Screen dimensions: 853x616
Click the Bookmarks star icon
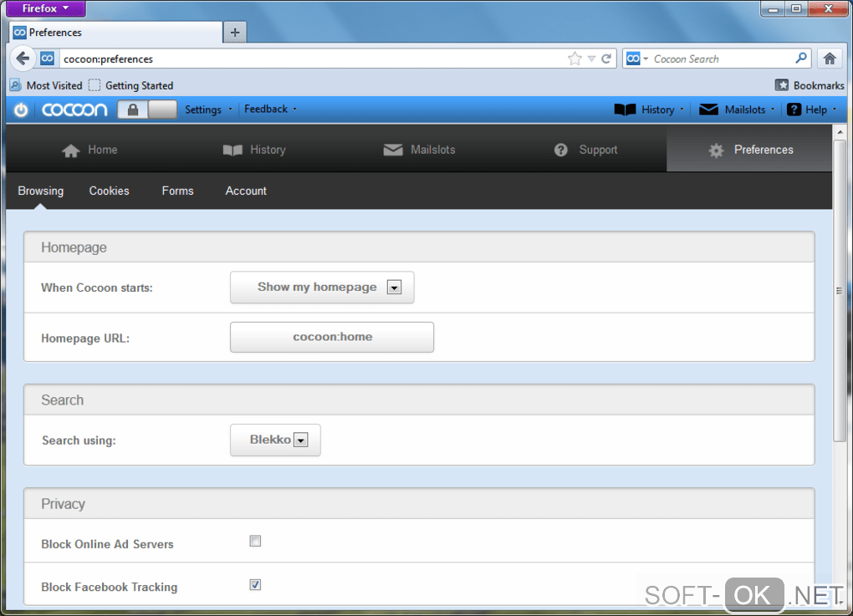[x=781, y=85]
